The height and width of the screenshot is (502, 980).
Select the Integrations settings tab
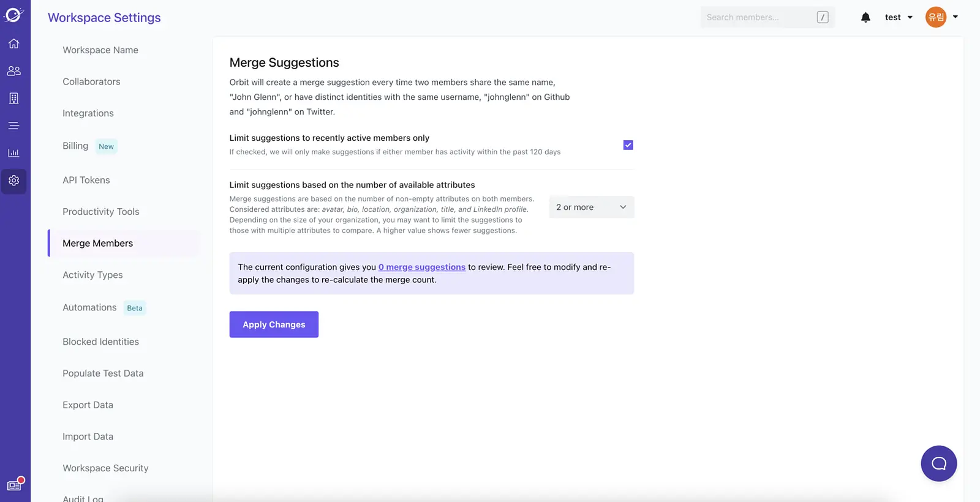(x=88, y=113)
